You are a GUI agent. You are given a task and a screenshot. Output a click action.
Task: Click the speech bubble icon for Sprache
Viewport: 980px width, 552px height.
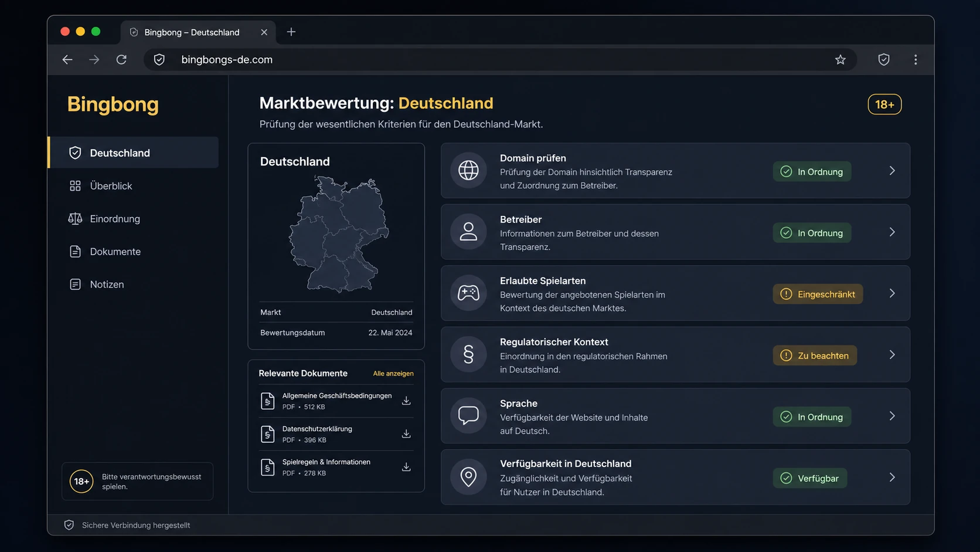click(x=468, y=416)
